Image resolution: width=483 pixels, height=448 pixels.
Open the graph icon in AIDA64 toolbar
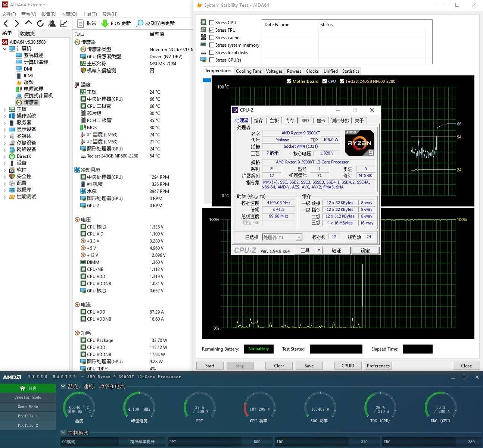point(63,23)
